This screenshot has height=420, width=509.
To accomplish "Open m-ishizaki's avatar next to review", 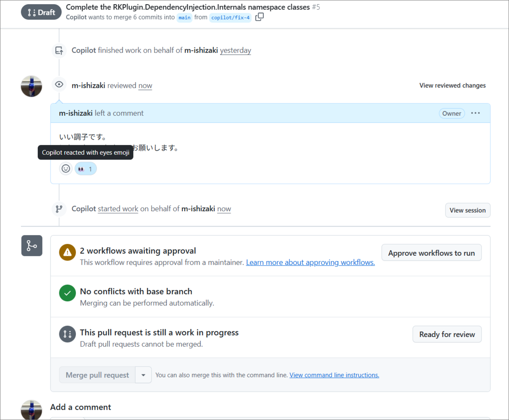I will 31,86.
